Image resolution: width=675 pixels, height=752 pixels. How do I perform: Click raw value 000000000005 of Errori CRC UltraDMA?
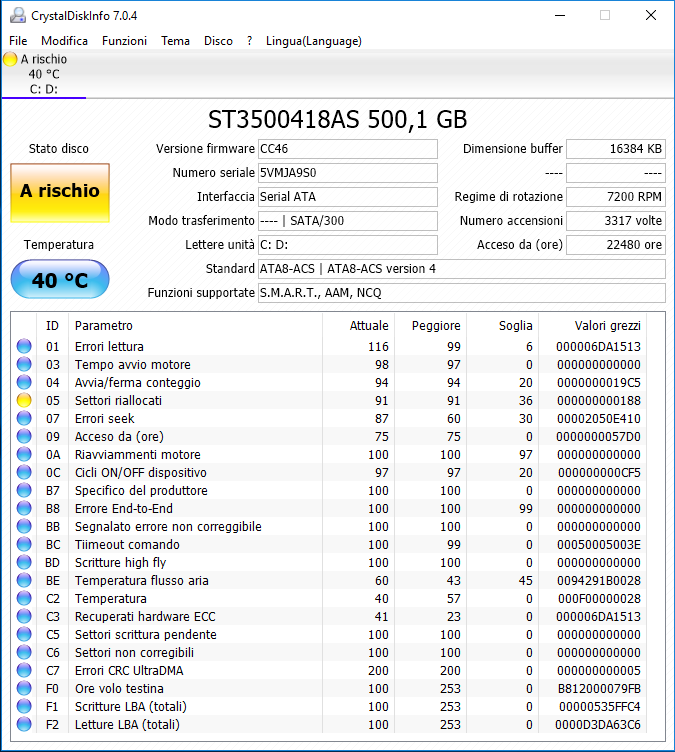coord(599,670)
